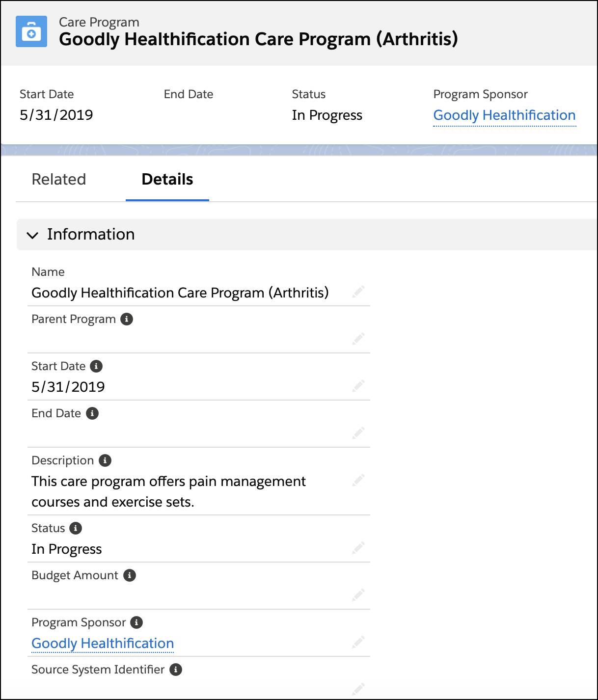Click the pencil icon for Status field
This screenshot has height=700, width=598.
point(358,548)
